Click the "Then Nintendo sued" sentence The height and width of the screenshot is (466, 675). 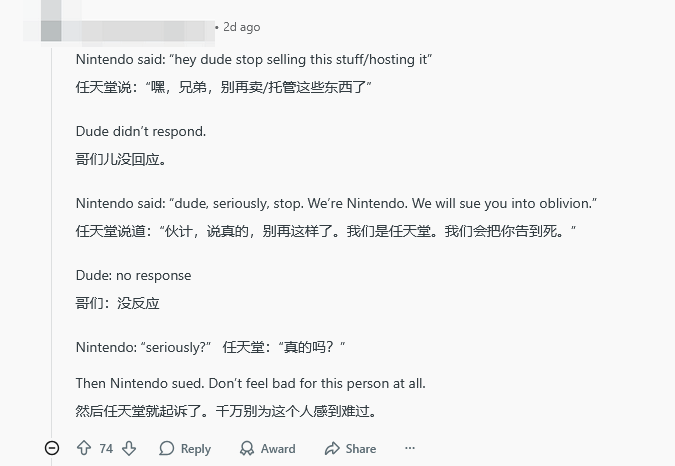tap(250, 383)
